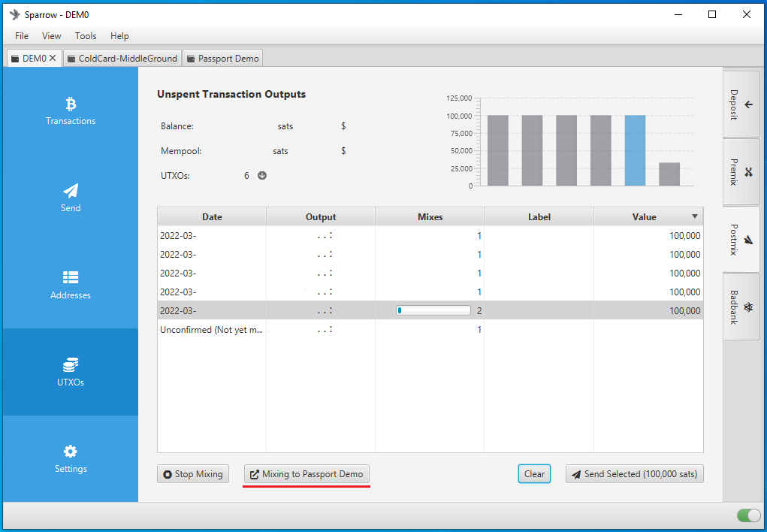
Task: Switch to the Badbank account tab
Action: [741, 307]
